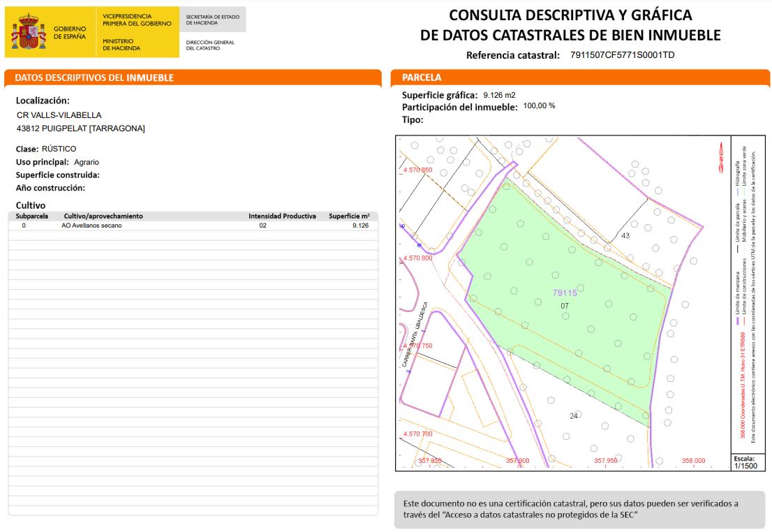Image resolution: width=772 pixels, height=532 pixels.
Task: Click the 'Referencia catastral:' label
Action: pyautogui.click(x=512, y=55)
